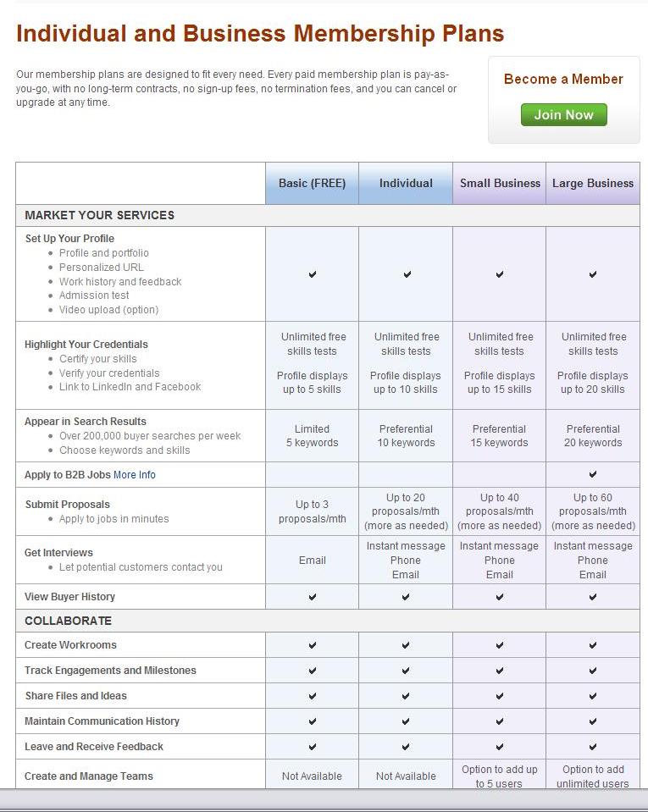Click the Create and Manage Teams row label
Screen dimensions: 648x812
point(89,776)
